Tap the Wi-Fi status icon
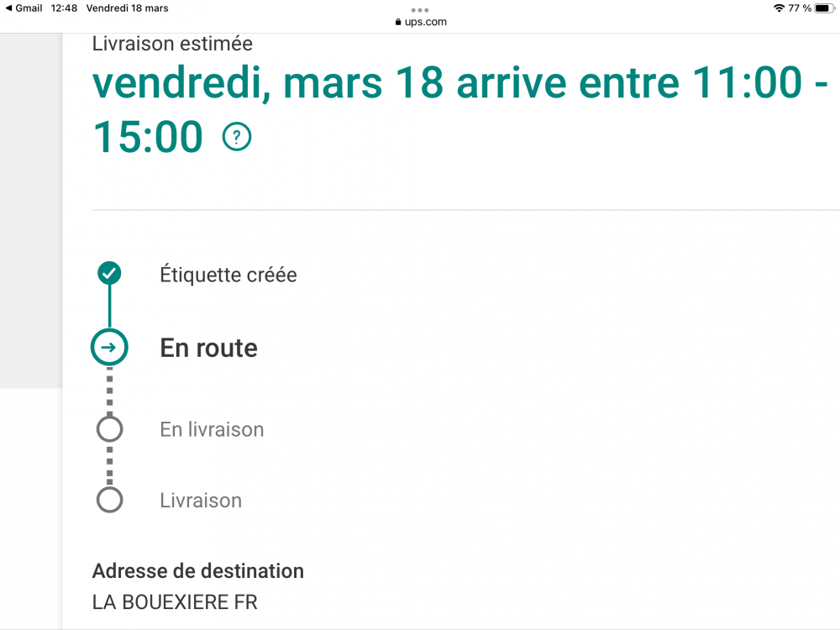840x630 pixels. 779,8
